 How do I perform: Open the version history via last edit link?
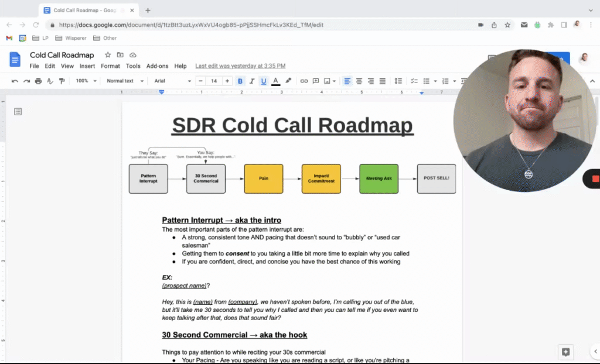click(x=240, y=66)
